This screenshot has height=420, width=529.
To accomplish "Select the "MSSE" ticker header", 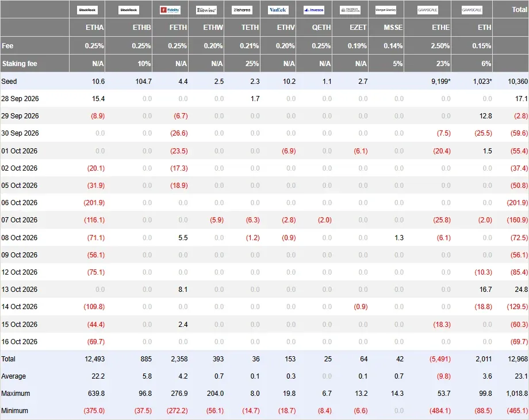I will 393,28.
